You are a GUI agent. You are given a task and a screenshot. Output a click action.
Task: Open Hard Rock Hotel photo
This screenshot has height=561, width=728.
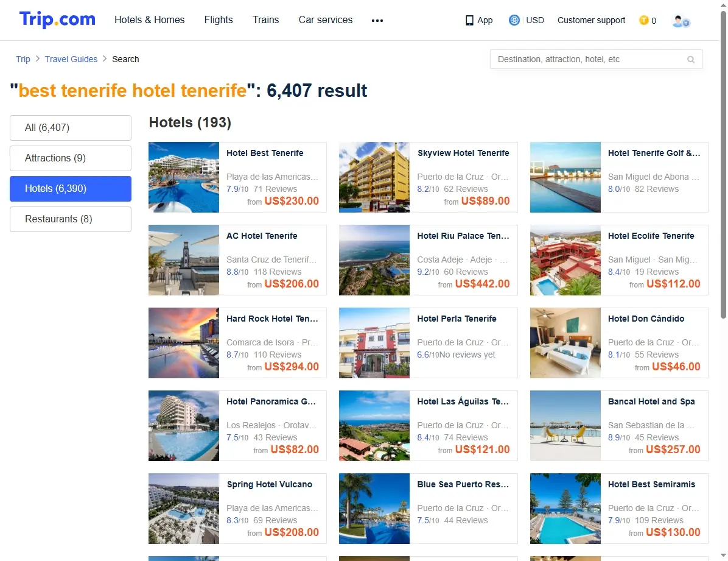pyautogui.click(x=184, y=342)
